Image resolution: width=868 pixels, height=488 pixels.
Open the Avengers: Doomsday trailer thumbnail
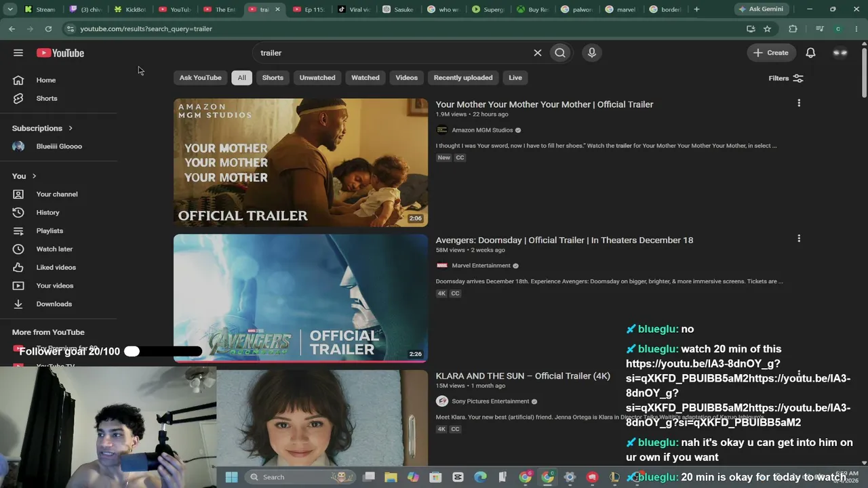click(300, 298)
